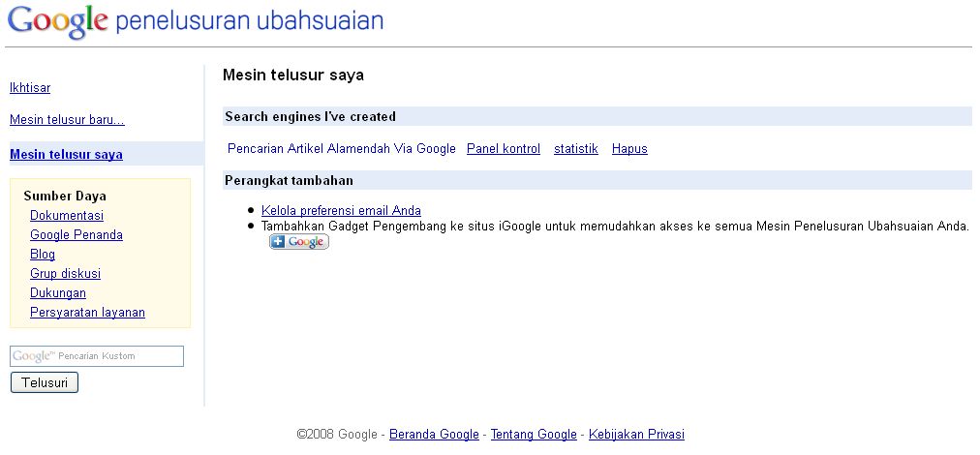Image resolution: width=980 pixels, height=455 pixels.
Task: Open Persyaratan layanan link
Action: point(87,312)
